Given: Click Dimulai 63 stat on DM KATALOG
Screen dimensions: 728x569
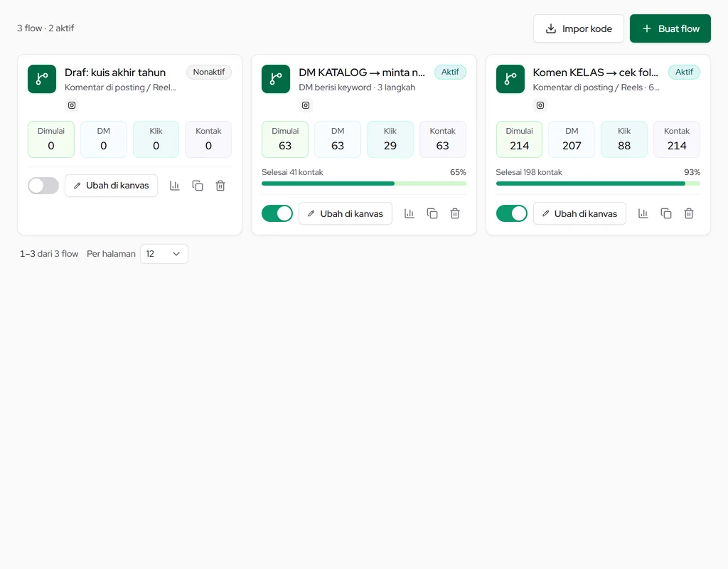Looking at the screenshot, I should tap(285, 139).
